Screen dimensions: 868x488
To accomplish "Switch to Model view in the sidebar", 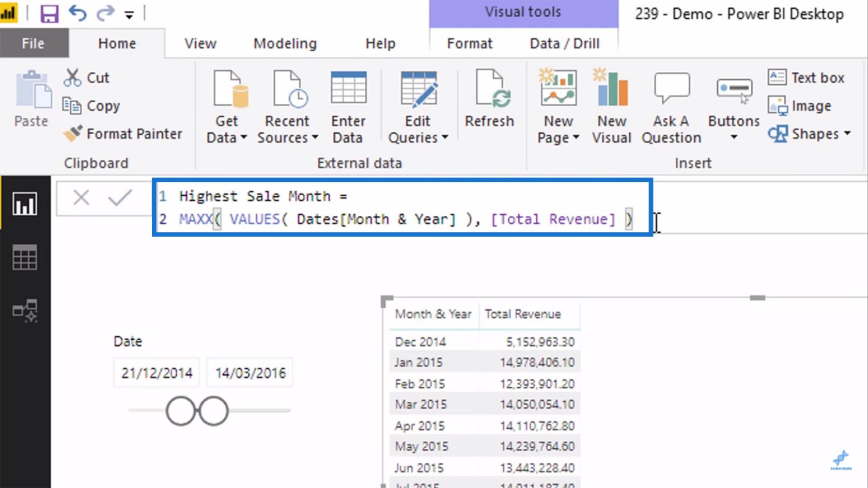I will click(25, 311).
